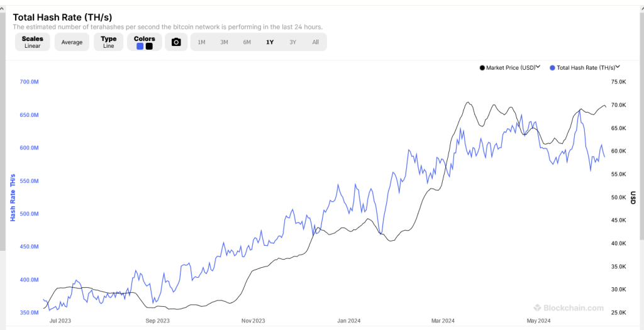Click the vertical scrollbar on the right edge
The width and height of the screenshot is (644, 330).
click(x=641, y=151)
